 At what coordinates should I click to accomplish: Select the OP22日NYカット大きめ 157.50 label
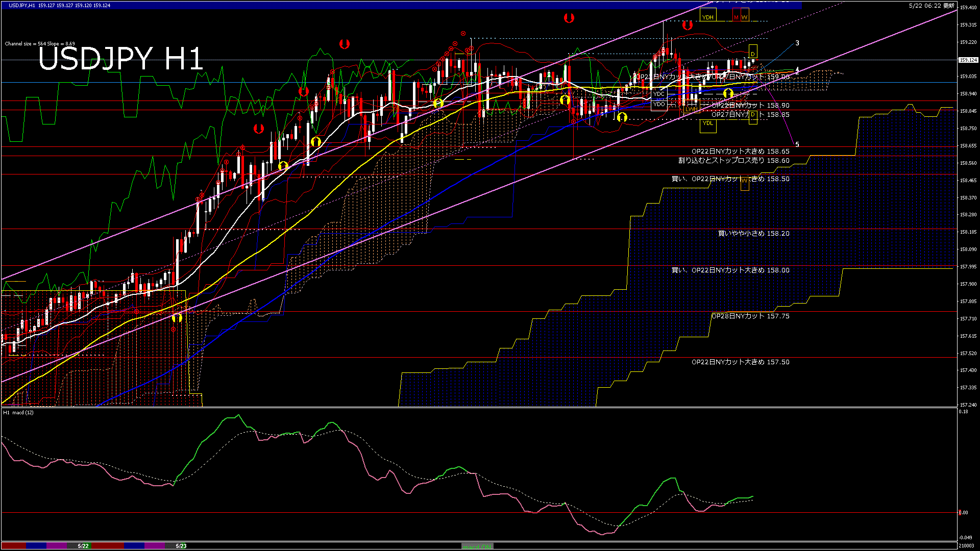pyautogui.click(x=741, y=362)
